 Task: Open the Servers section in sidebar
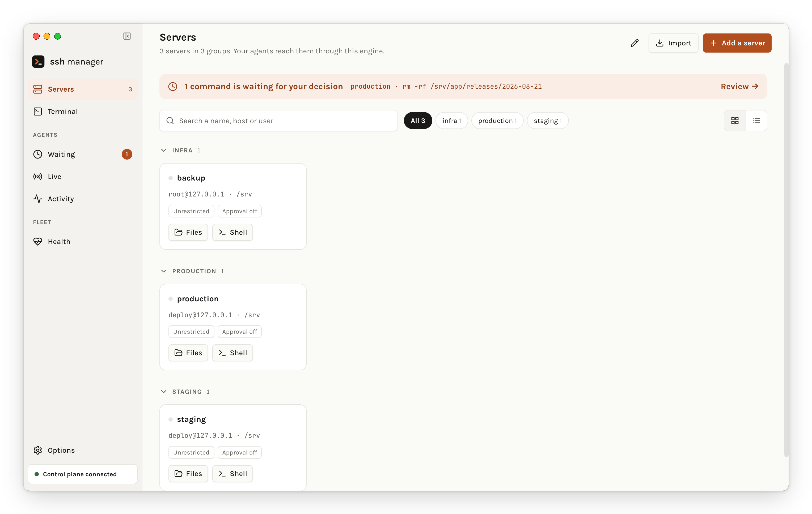[83, 89]
